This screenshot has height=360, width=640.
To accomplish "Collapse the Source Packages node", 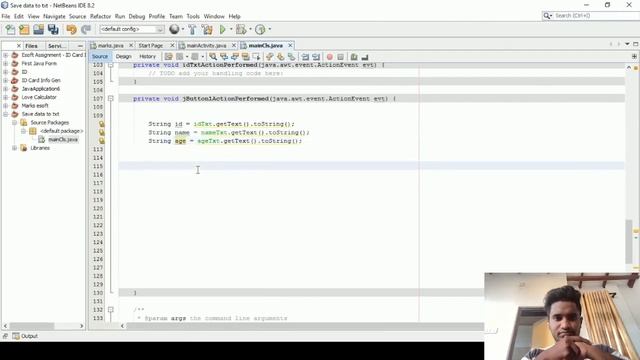I will [15, 122].
